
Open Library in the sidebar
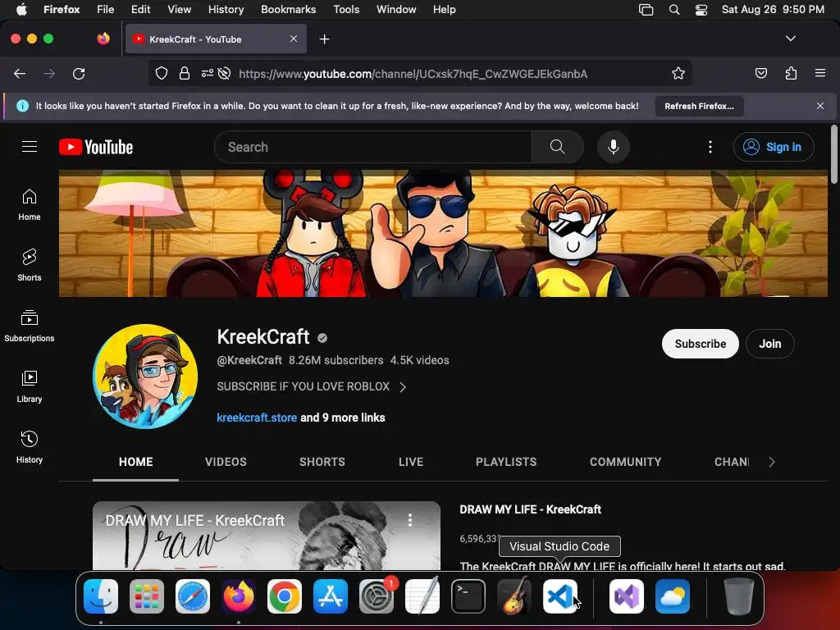tap(30, 387)
